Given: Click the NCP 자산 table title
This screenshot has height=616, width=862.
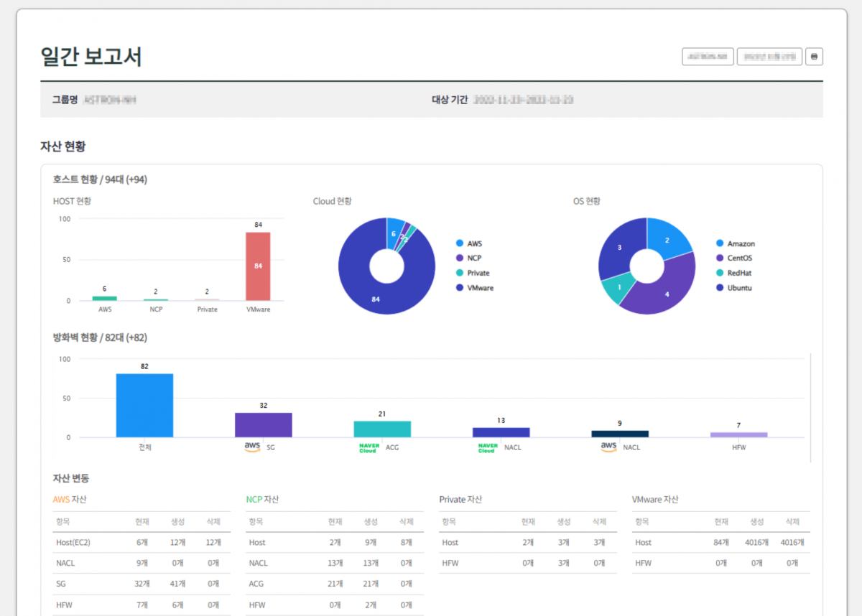Looking at the screenshot, I should 262,499.
